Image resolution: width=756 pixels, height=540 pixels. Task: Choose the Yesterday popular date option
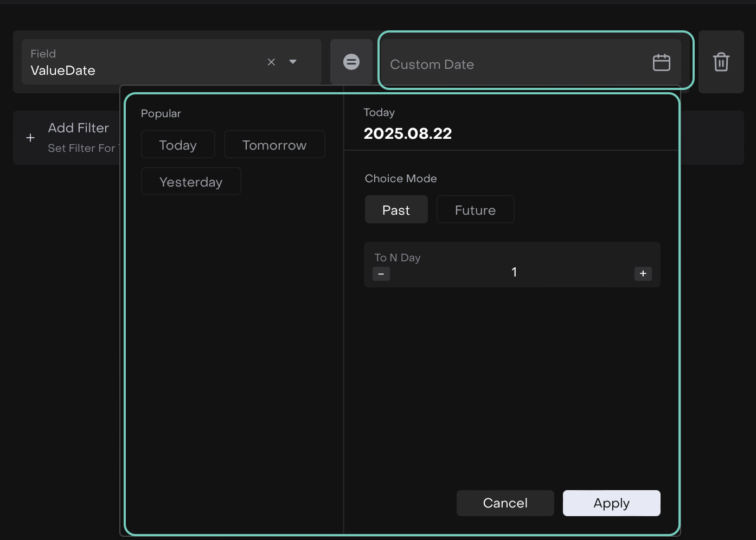[x=191, y=182]
